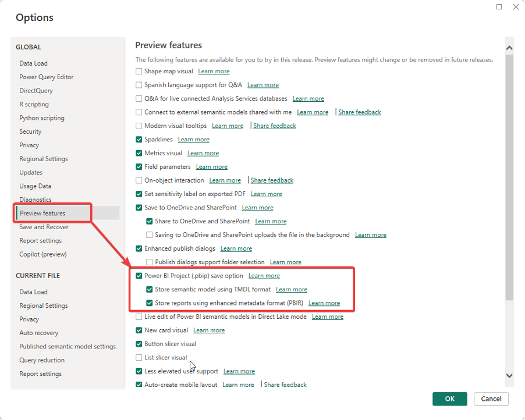Open Learn more for Sparklines

(193, 140)
